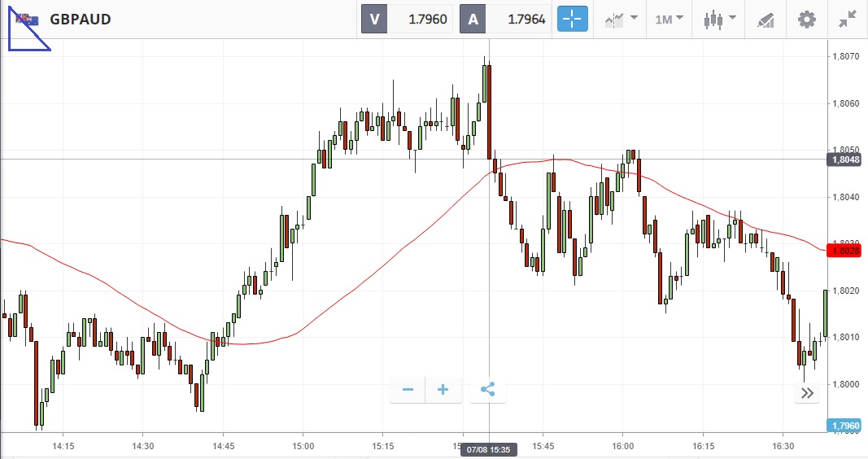The image size is (868, 459).
Task: Open the candlestick chart type dropdown
Action: click(720, 19)
